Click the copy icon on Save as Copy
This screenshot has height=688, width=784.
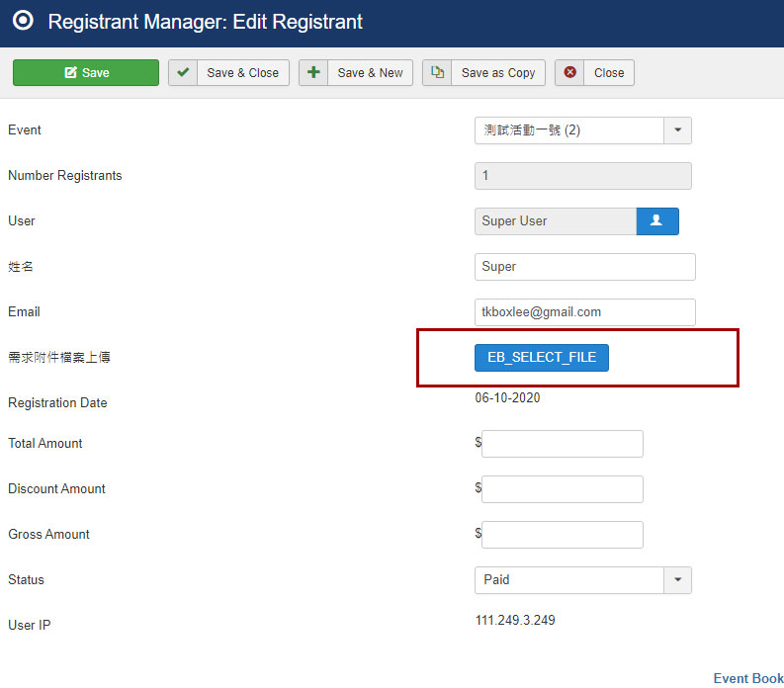pyautogui.click(x=437, y=73)
